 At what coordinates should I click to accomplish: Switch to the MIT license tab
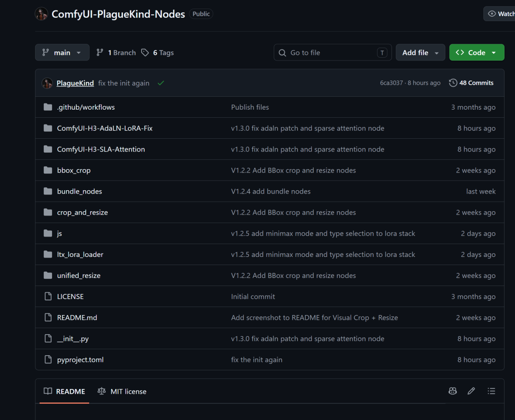coord(122,391)
